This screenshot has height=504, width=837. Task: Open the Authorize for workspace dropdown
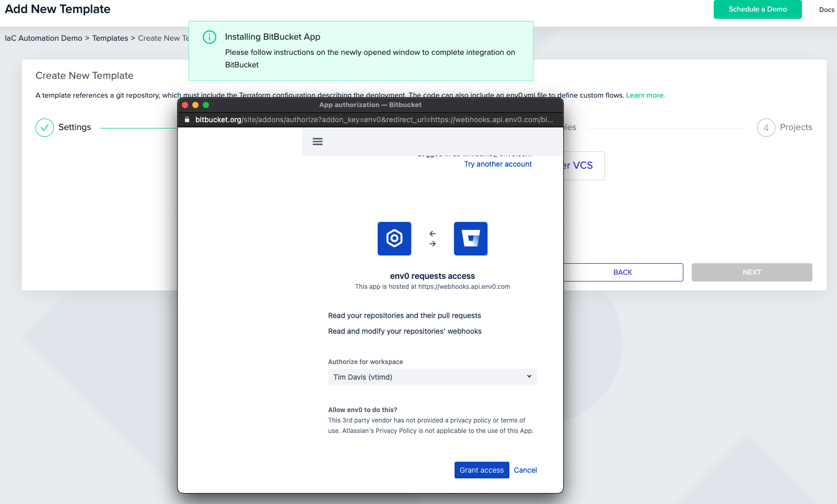[433, 377]
